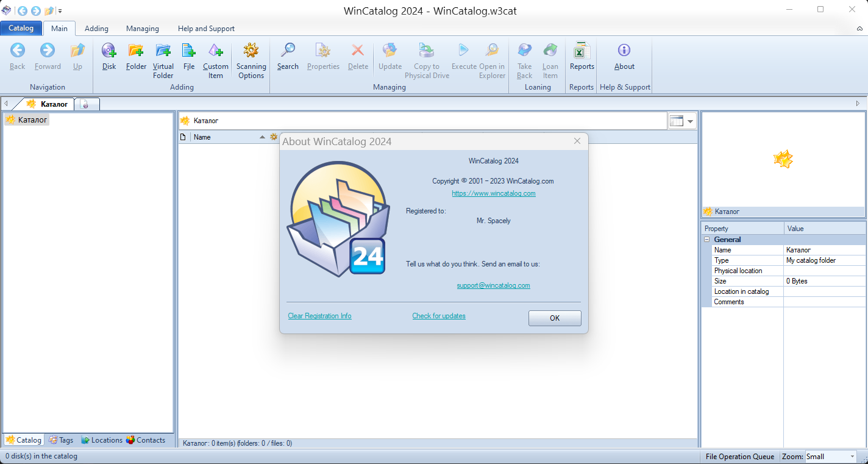The image size is (868, 464).
Task: Open the Help and Support tab
Action: (206, 28)
